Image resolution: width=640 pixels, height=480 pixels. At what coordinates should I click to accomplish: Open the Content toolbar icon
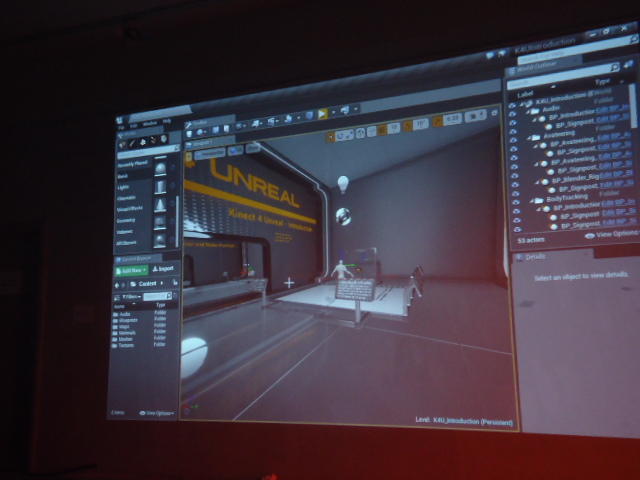point(216,130)
